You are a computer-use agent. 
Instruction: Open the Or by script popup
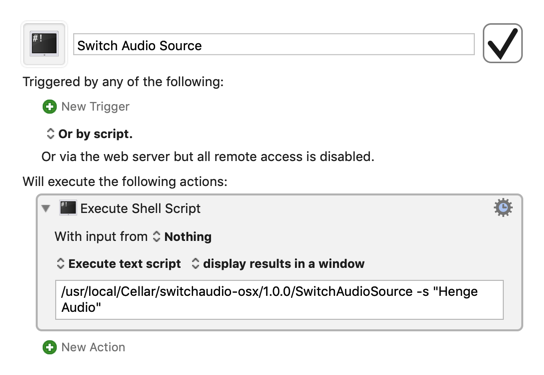click(x=90, y=134)
